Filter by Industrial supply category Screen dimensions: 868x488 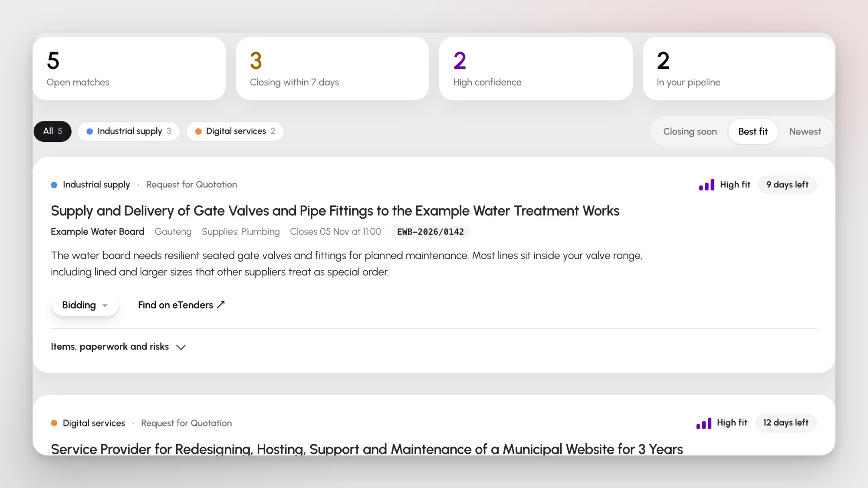point(129,131)
